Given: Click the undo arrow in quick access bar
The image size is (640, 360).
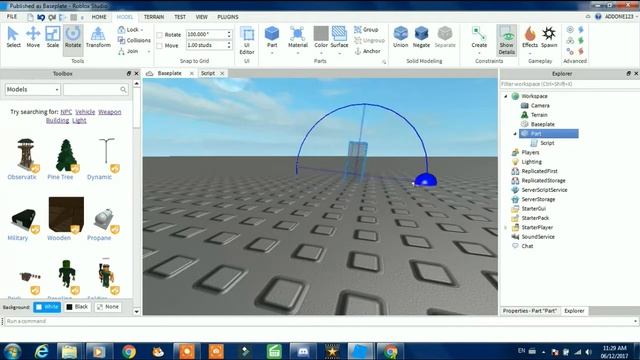Looking at the screenshot, I should pos(41,17).
